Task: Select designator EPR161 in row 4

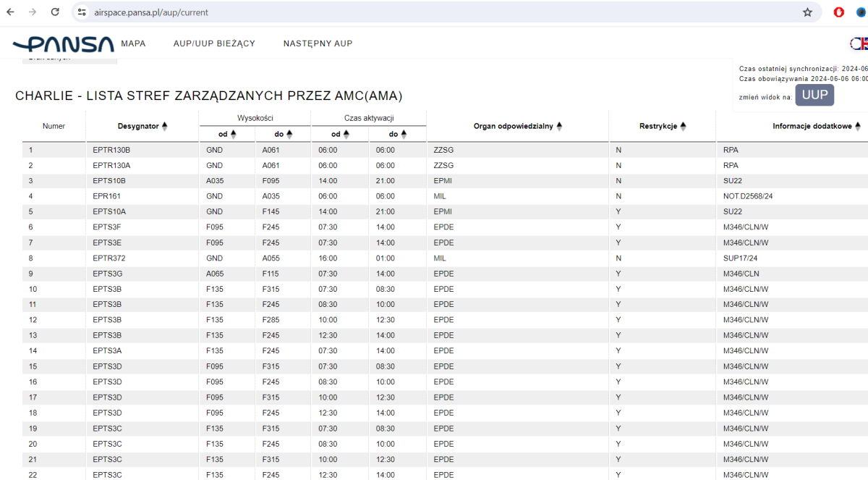Action: point(106,196)
